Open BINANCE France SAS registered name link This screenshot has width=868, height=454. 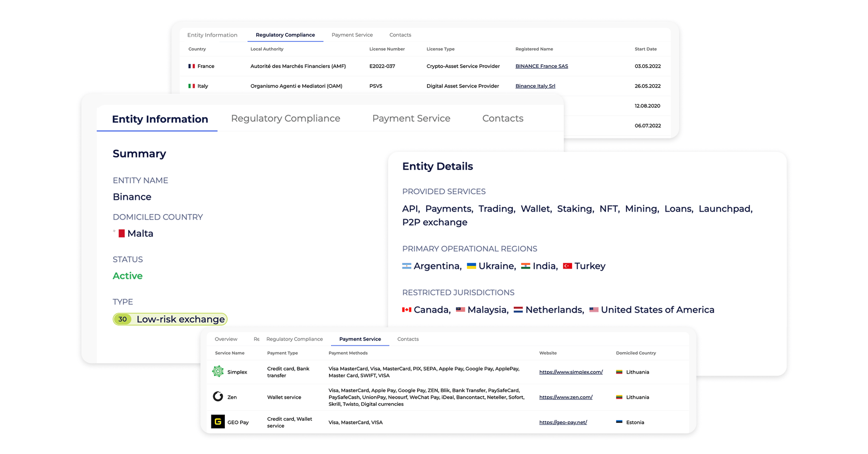(x=542, y=66)
